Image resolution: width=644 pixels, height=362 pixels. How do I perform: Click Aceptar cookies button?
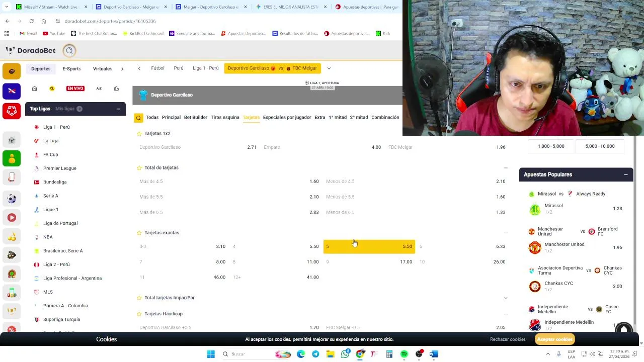(x=555, y=339)
